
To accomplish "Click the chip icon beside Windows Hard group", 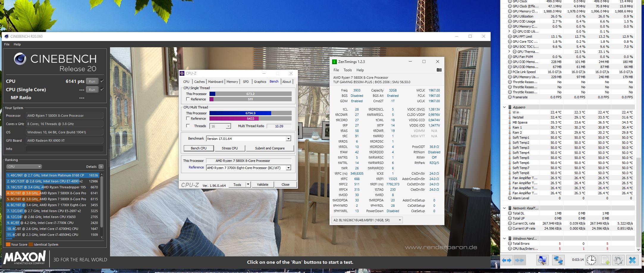I will point(510,239).
